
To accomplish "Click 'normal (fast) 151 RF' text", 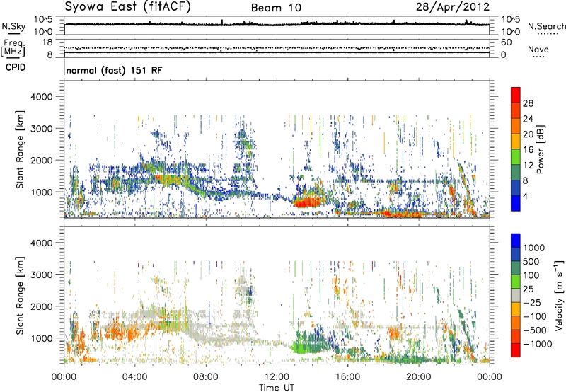I will (114, 70).
